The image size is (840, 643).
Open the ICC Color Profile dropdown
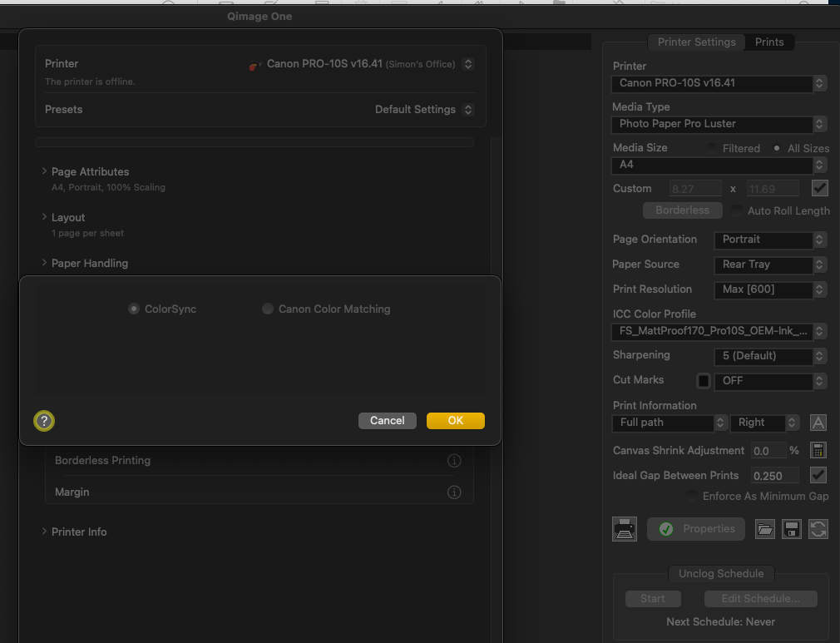tap(719, 332)
